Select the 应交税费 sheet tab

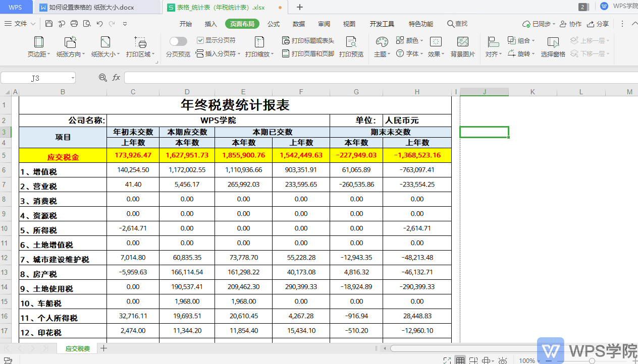(x=78, y=348)
